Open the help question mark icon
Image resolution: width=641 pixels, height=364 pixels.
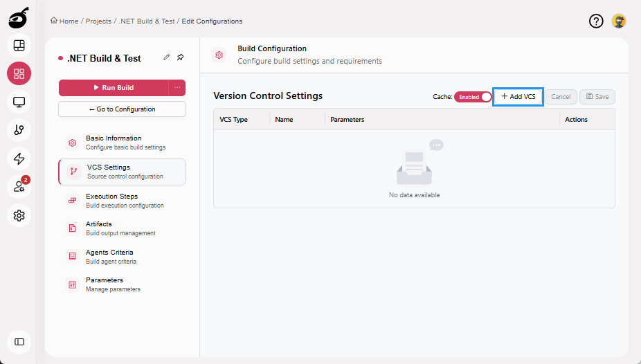pos(596,21)
